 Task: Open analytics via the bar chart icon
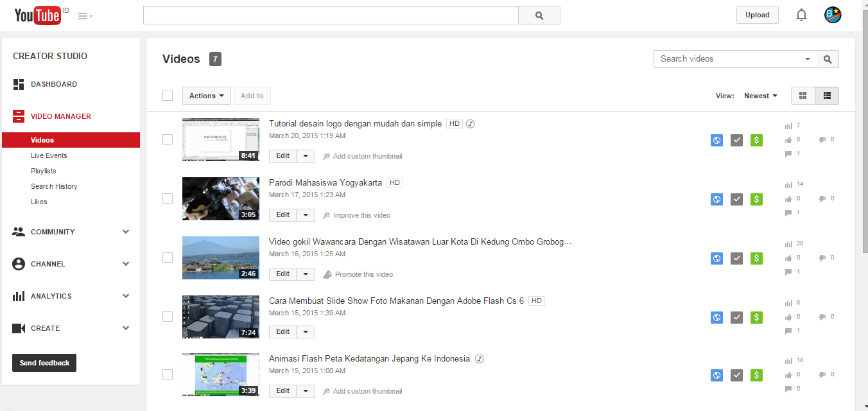pyautogui.click(x=788, y=125)
